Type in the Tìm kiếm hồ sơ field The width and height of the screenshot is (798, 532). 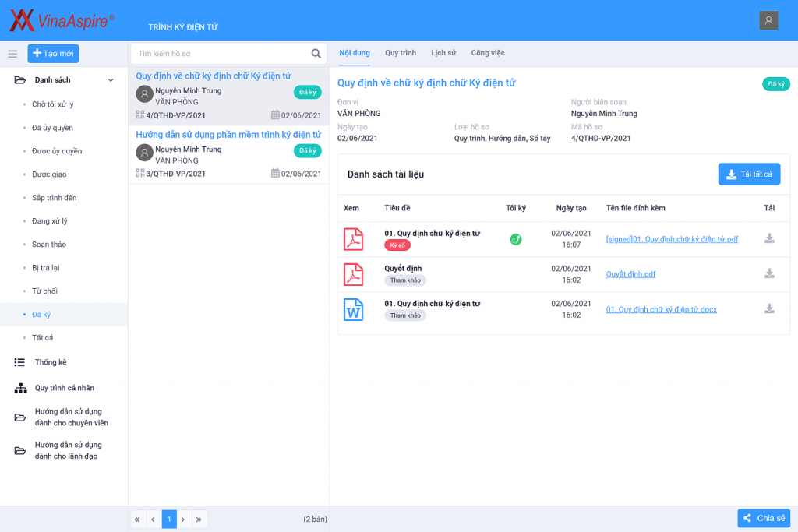tap(221, 54)
